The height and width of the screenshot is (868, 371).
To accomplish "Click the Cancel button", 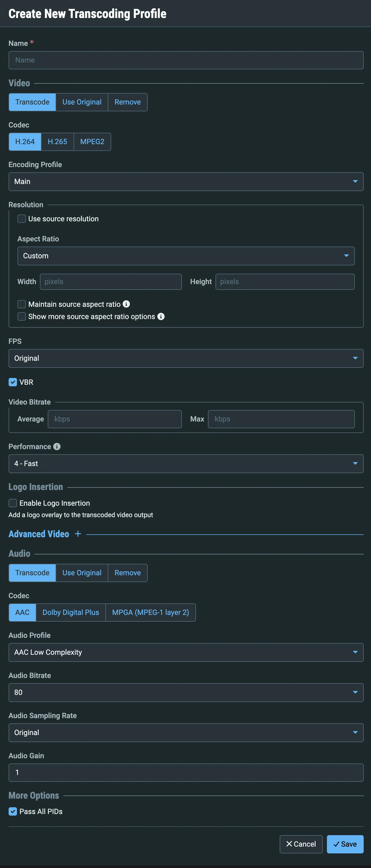I will pos(301,844).
